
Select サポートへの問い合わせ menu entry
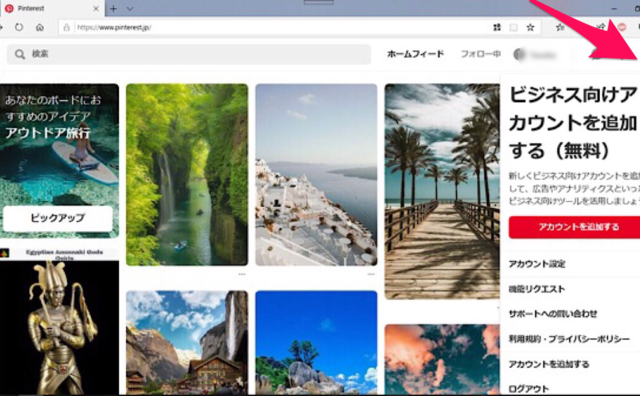553,314
